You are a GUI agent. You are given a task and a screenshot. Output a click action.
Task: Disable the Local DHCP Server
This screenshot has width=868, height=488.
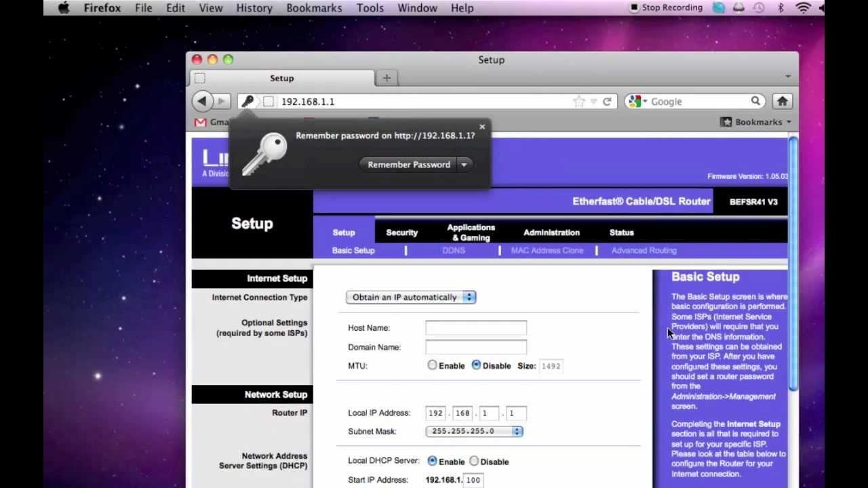[474, 461]
